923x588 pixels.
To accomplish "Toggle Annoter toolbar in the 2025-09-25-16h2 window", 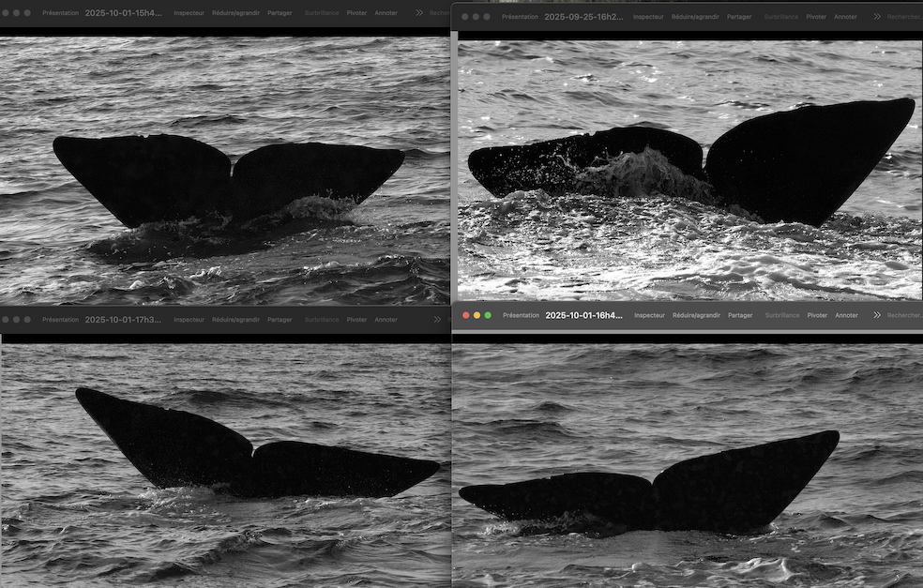I will tap(846, 17).
